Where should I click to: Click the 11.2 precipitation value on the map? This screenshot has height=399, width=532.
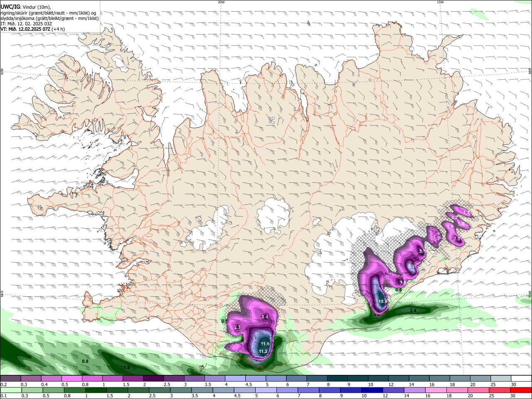coord(263,351)
